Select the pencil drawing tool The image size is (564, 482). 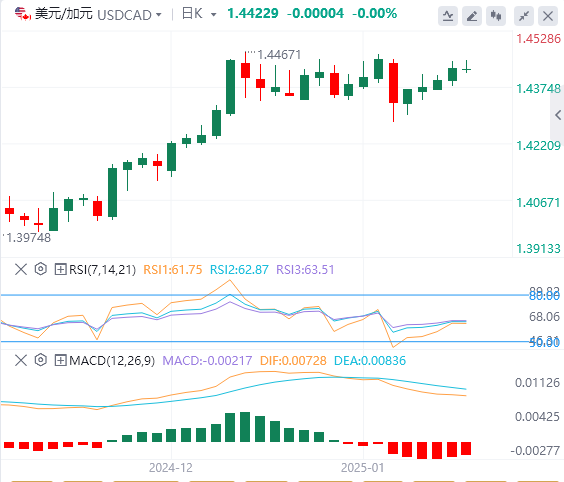(472, 16)
